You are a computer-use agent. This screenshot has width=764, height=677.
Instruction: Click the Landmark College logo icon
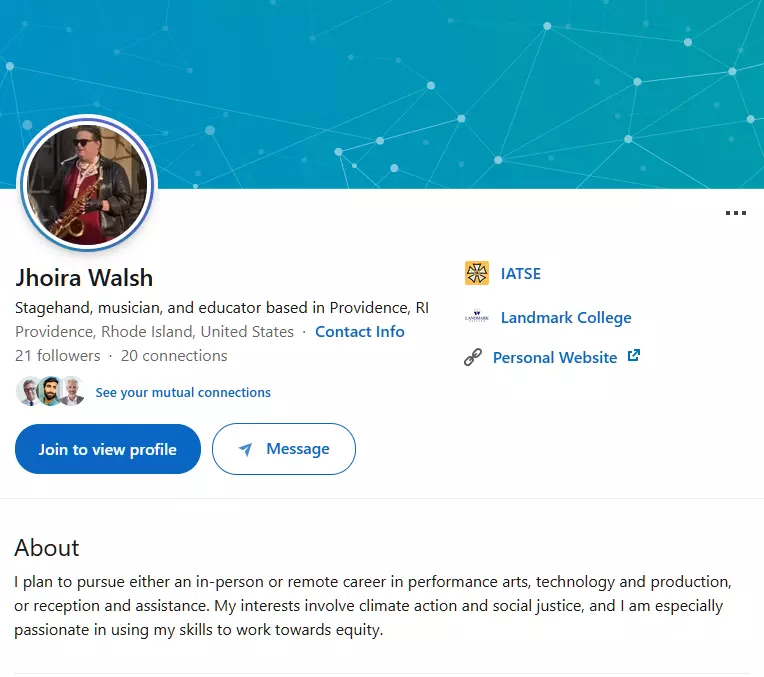pos(477,318)
